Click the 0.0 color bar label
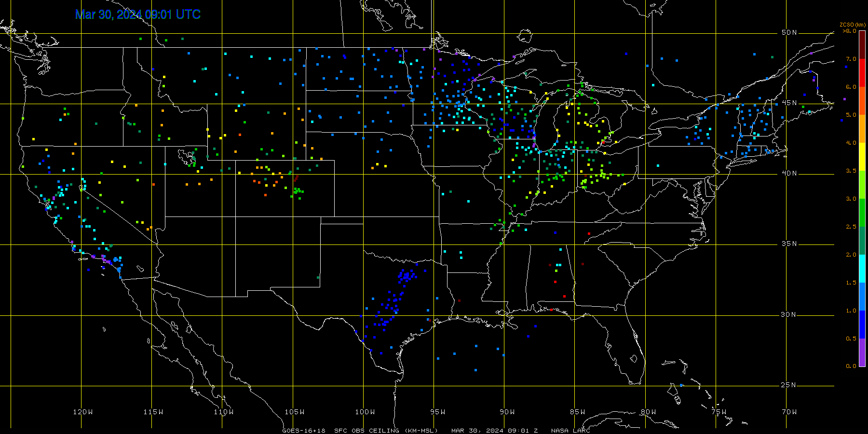 pos(851,366)
